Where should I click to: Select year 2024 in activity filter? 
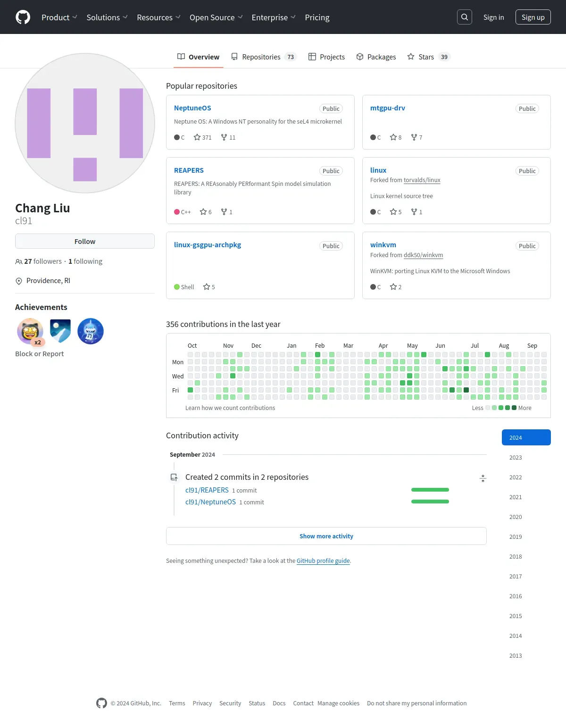point(526,437)
